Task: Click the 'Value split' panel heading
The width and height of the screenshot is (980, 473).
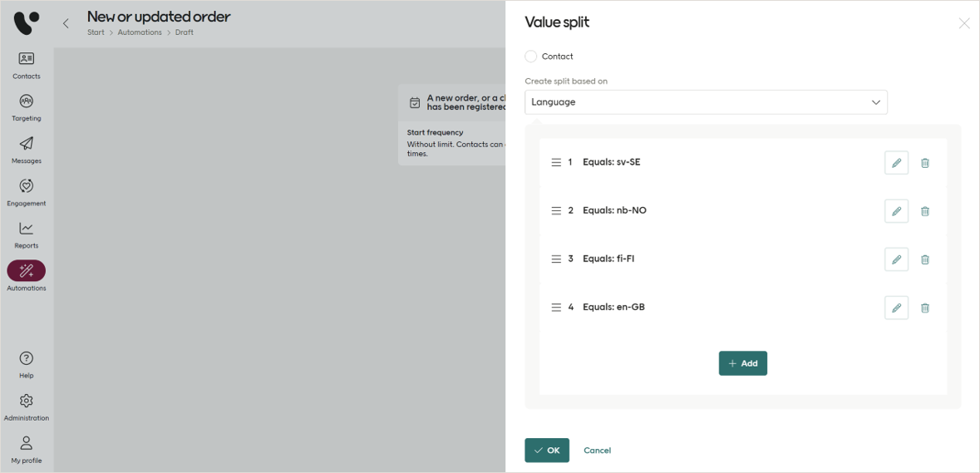Action: (x=557, y=22)
